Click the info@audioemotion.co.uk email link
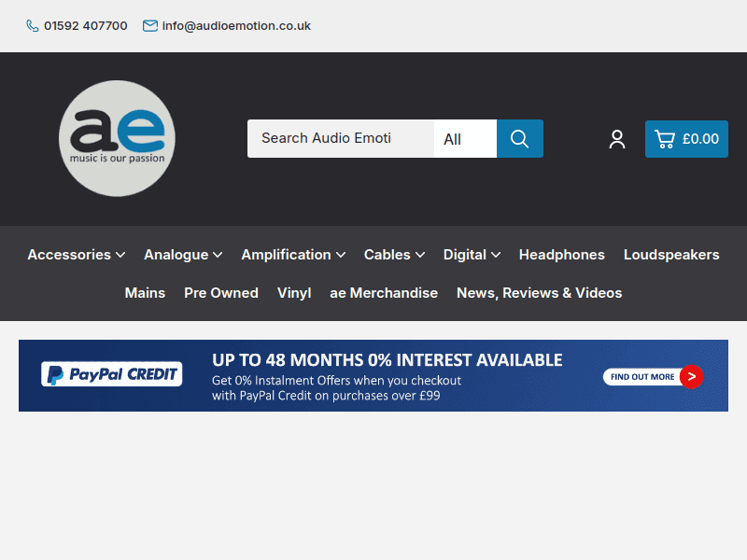Viewport: 747px width, 560px height. pos(236,26)
